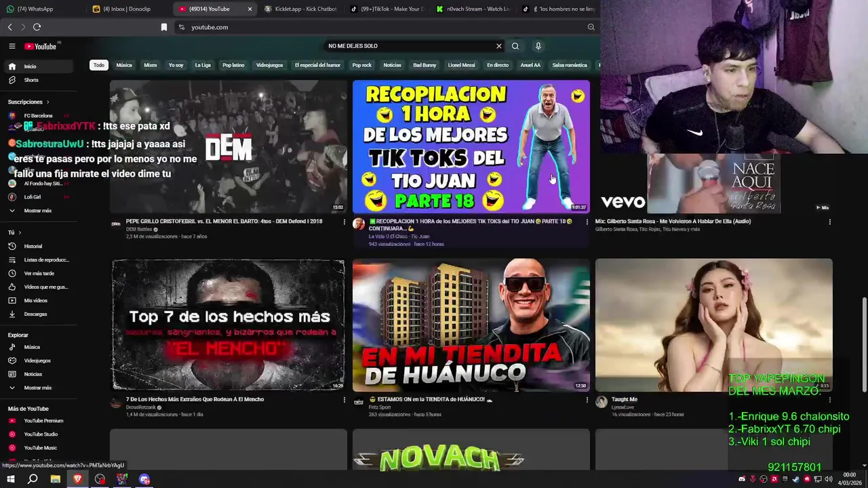
Task: Expand Mostrar más under Explorar
Action: (x=38, y=388)
